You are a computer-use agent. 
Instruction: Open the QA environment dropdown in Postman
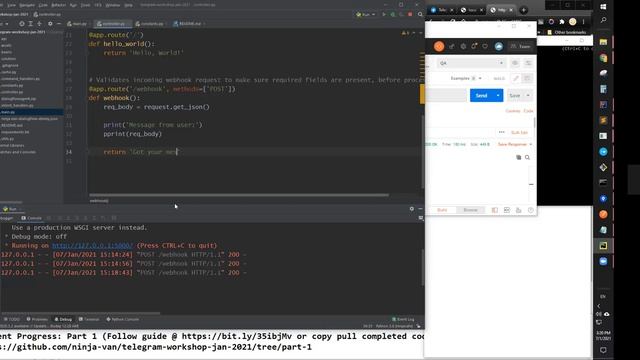pyautogui.click(x=471, y=63)
